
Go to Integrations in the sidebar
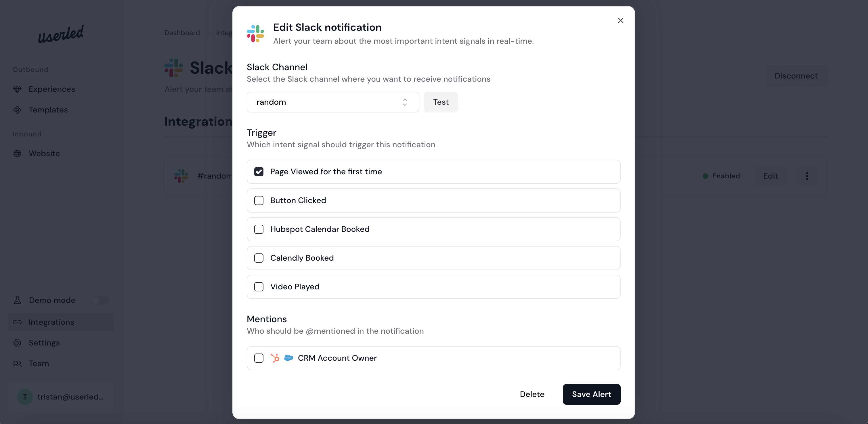pos(51,322)
